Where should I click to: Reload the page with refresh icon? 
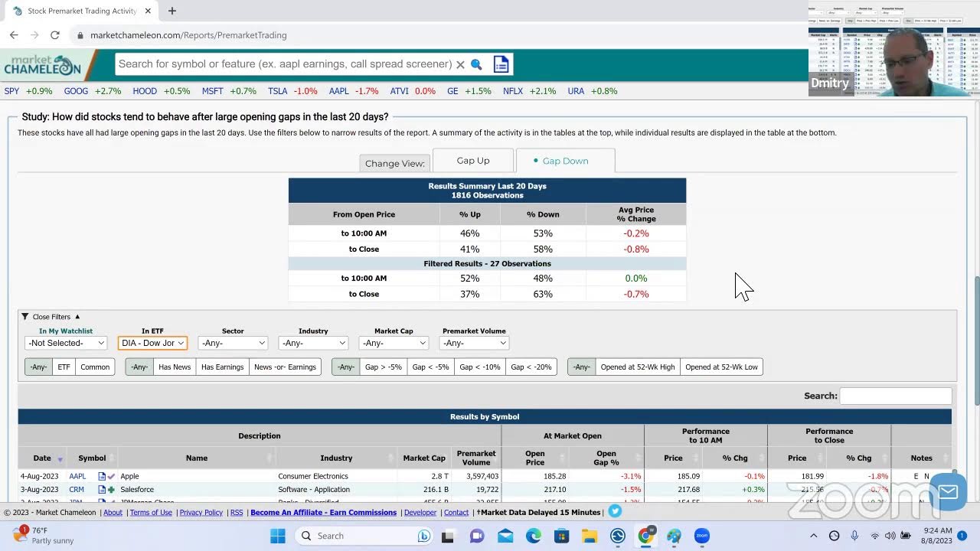54,35
